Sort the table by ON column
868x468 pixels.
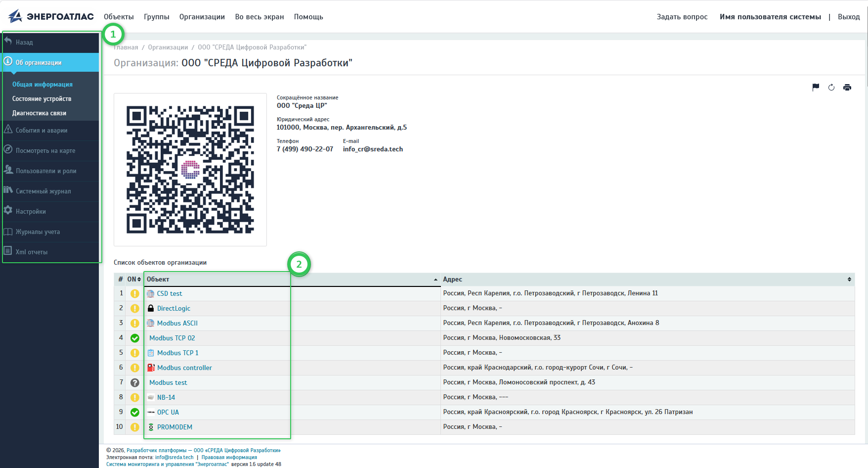pos(134,280)
